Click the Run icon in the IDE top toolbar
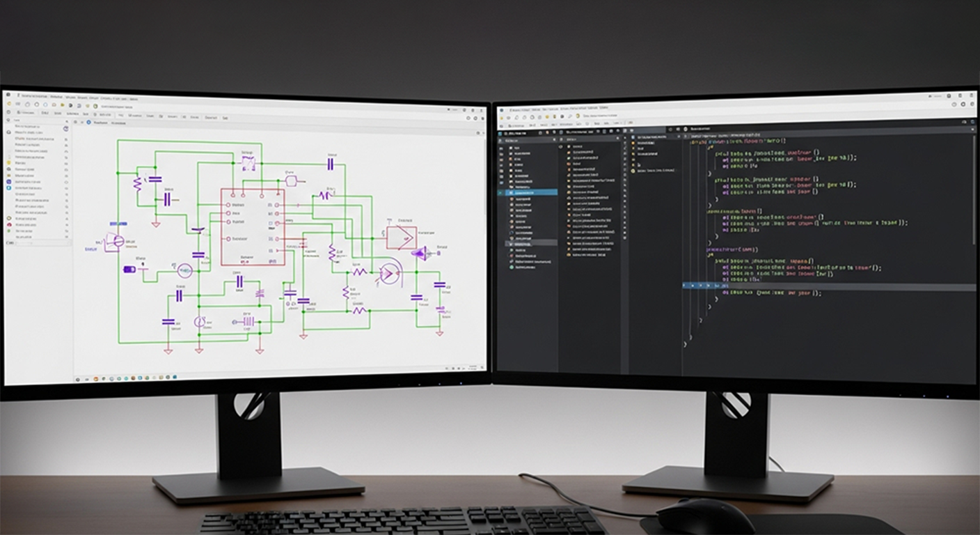This screenshot has height=535, width=980. (578, 116)
